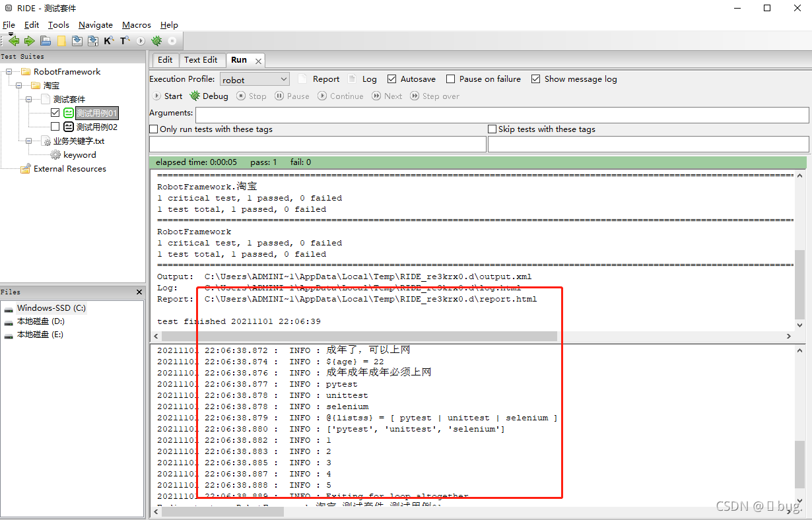
Task: Click the only-run tags input field
Action: pos(318,145)
